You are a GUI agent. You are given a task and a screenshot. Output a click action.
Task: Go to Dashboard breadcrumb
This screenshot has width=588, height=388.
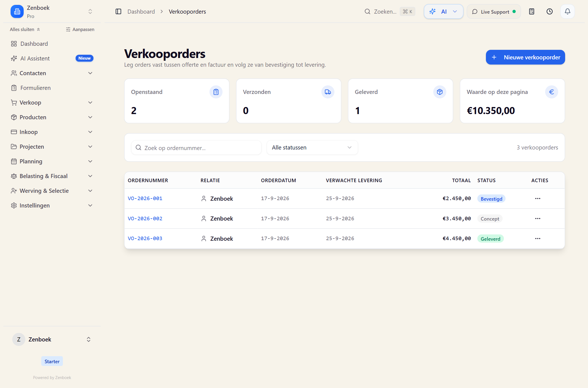(141, 11)
